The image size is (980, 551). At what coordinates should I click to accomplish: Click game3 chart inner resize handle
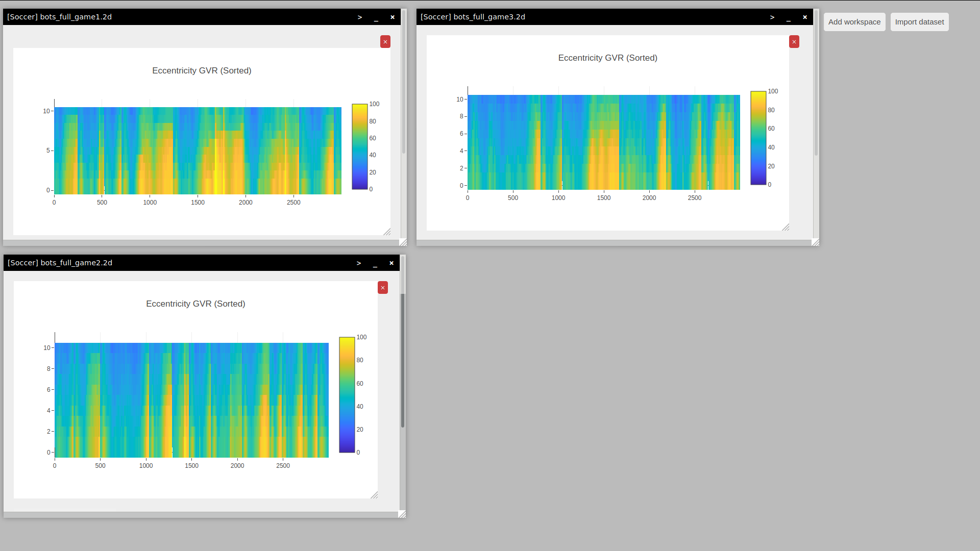pyautogui.click(x=786, y=227)
